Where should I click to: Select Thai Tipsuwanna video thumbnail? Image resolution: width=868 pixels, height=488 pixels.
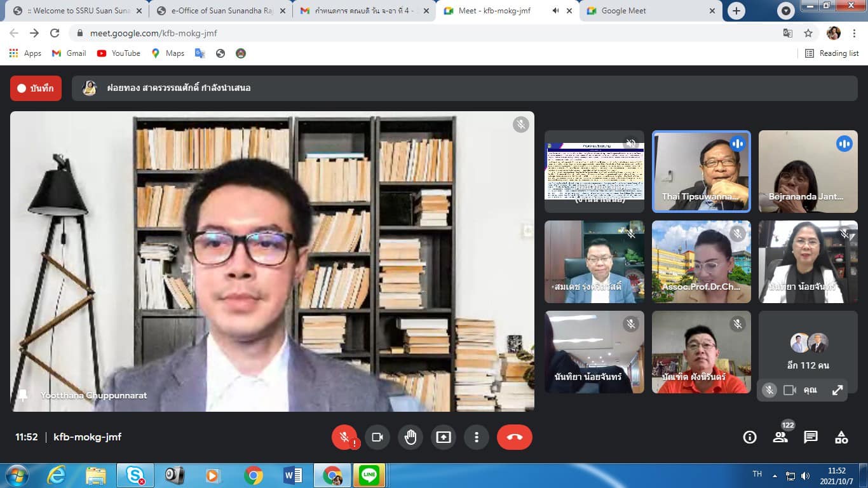[701, 171]
